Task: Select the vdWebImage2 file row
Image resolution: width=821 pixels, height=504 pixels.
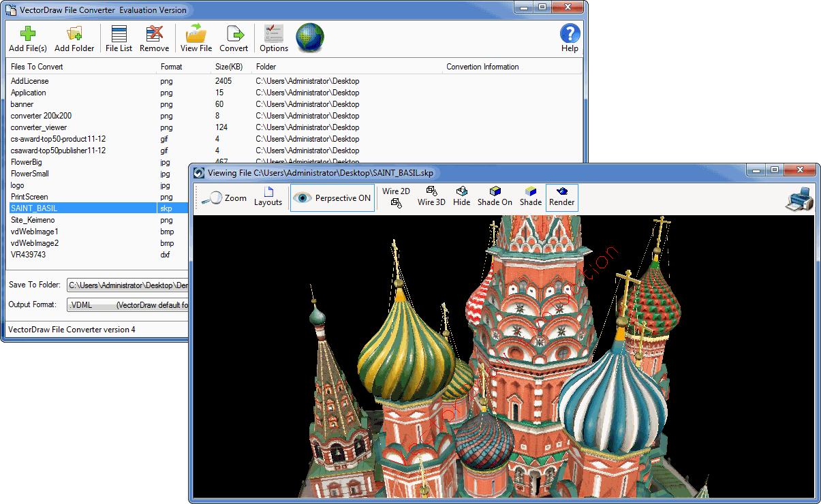Action: click(x=99, y=243)
